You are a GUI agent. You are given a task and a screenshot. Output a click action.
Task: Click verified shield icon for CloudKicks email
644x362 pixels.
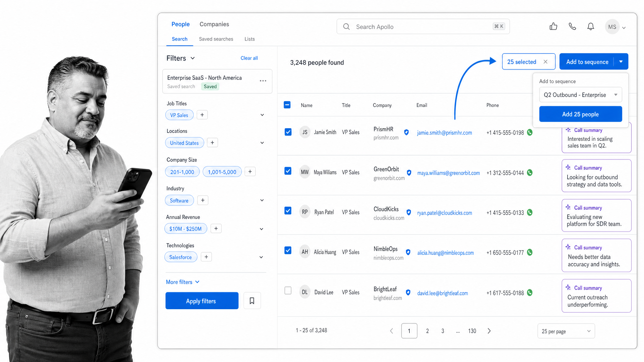pos(409,212)
